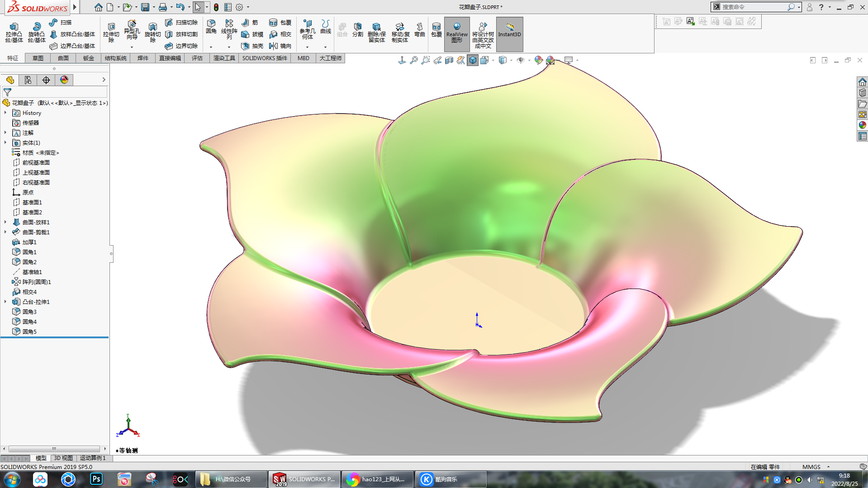This screenshot has width=868, height=488.
Task: Click the Mirror (镜向) tool
Action: (280, 46)
